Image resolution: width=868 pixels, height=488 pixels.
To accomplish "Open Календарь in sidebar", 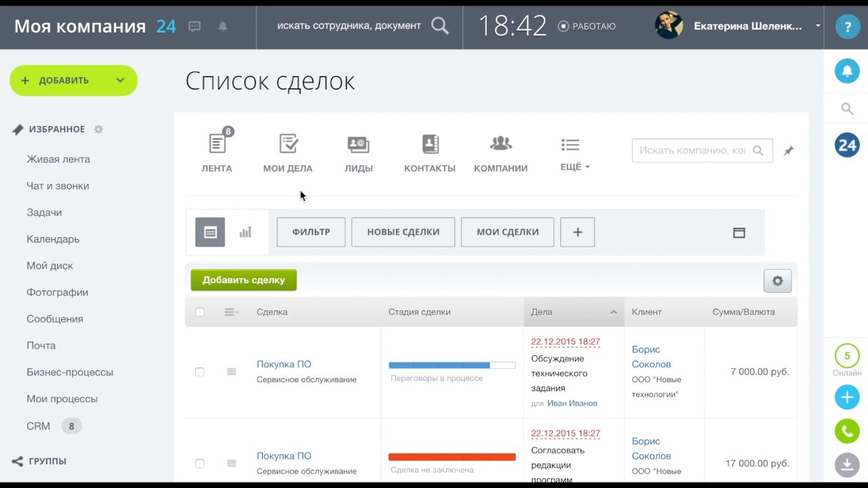I will pyautogui.click(x=53, y=239).
